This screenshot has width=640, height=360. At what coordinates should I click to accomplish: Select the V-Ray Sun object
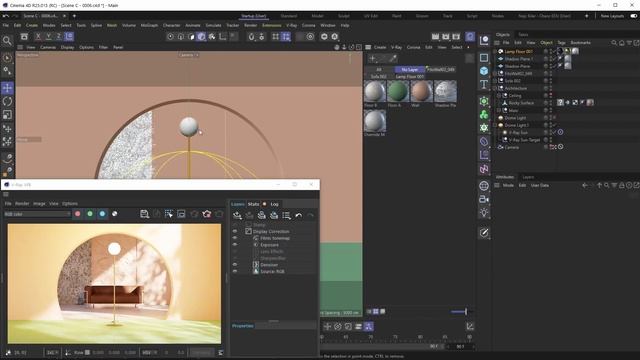click(x=518, y=133)
